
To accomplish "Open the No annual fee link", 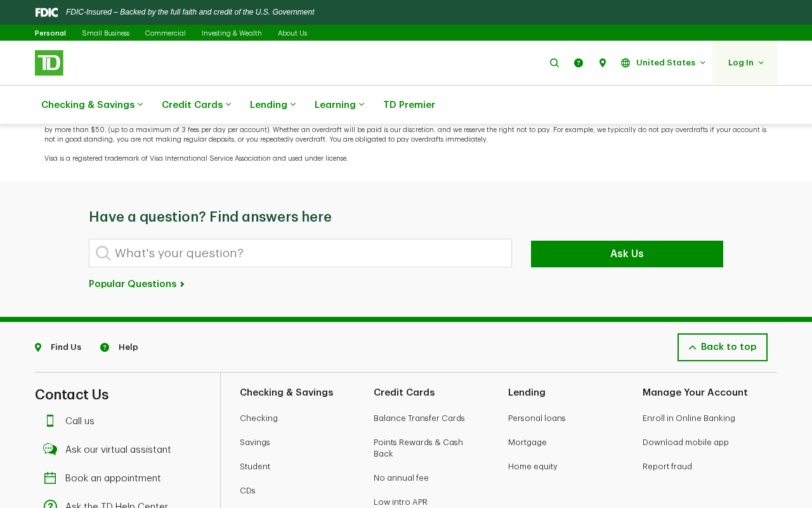I will pos(401,478).
